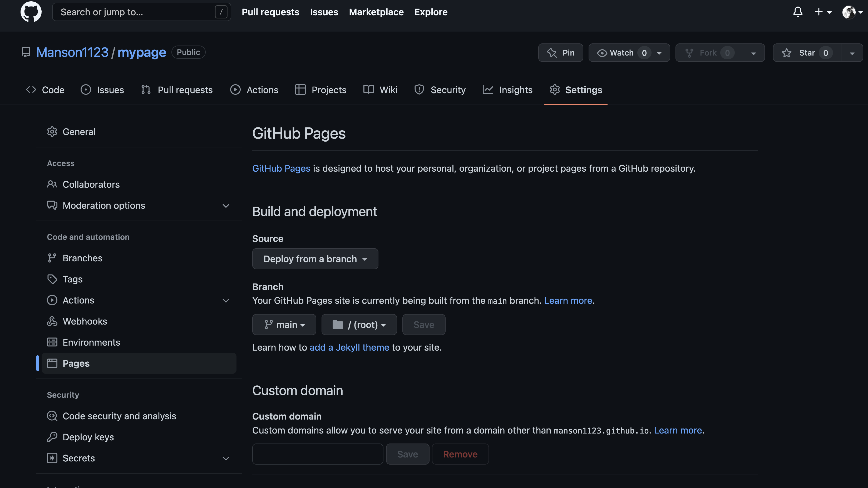
Task: Click the Watch count badge
Action: (644, 53)
